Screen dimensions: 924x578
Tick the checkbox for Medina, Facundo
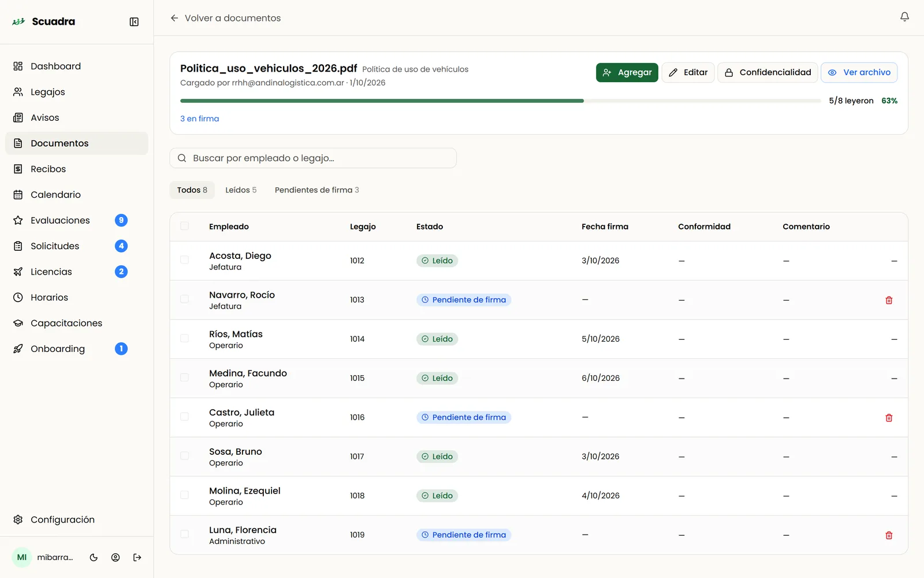tap(184, 377)
